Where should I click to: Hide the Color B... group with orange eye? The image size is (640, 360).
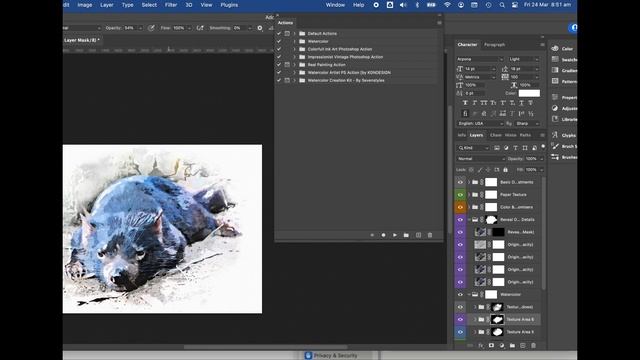(x=460, y=207)
